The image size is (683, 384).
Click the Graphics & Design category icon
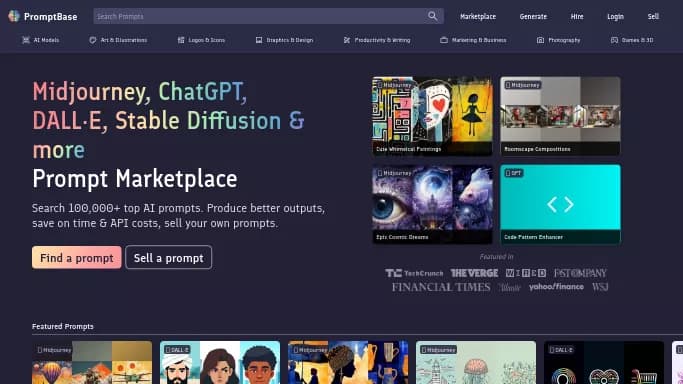[259, 40]
